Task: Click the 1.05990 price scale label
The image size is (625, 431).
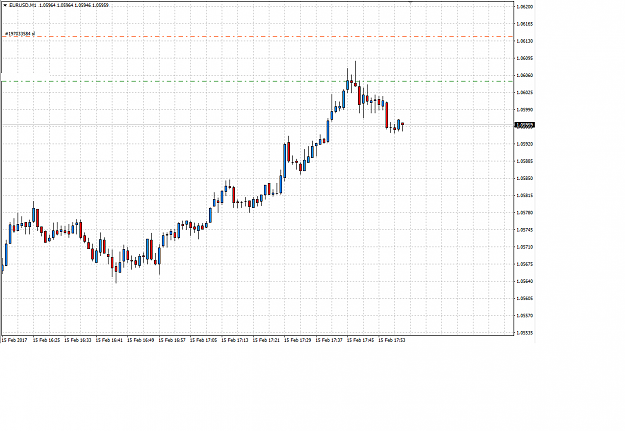Action: coord(525,110)
